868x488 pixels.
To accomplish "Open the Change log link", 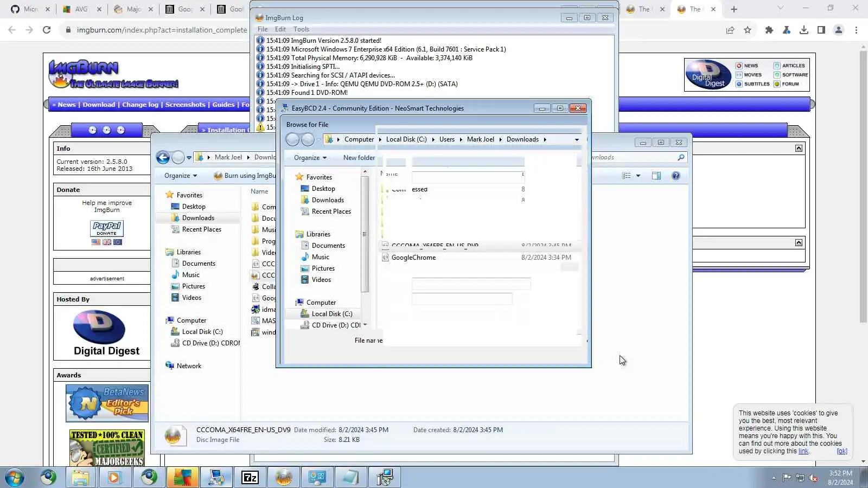I will coord(140,105).
